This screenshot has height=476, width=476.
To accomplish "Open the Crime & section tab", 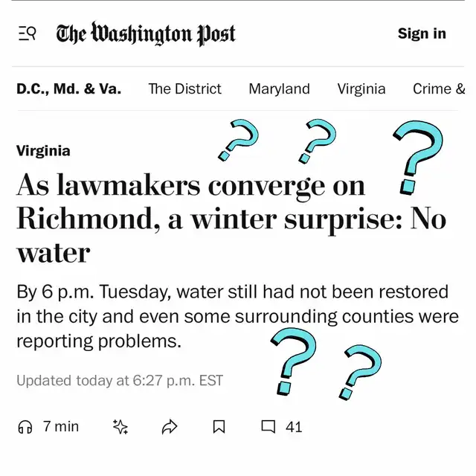I will click(439, 89).
